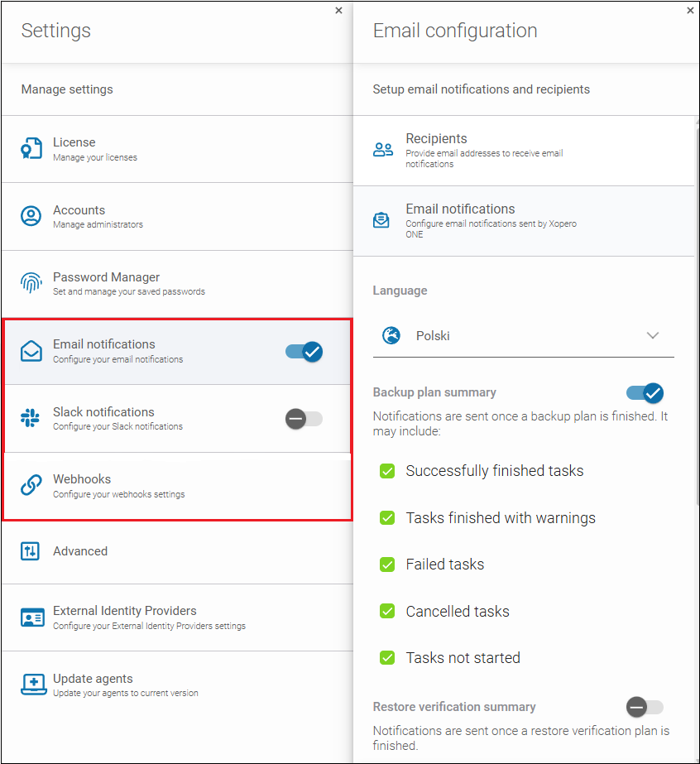Uncheck Failed tasks notification
Image resolution: width=700 pixels, height=764 pixels.
tap(387, 564)
